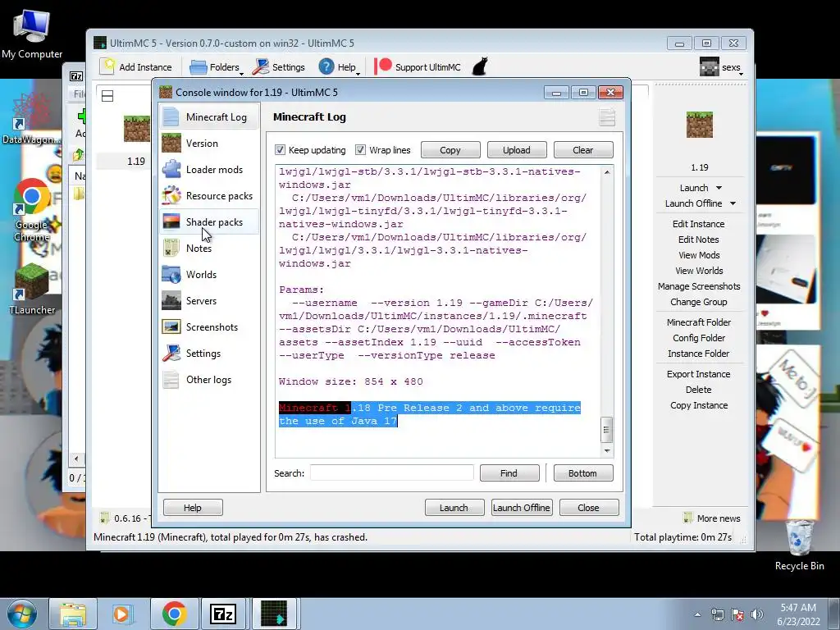Upload the log
840x630 pixels.
(x=517, y=150)
